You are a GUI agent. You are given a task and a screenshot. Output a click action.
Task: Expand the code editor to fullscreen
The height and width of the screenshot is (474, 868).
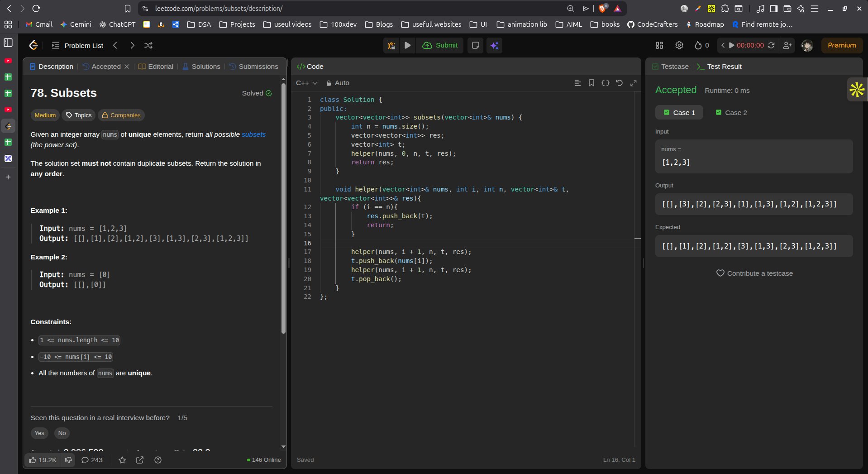633,83
